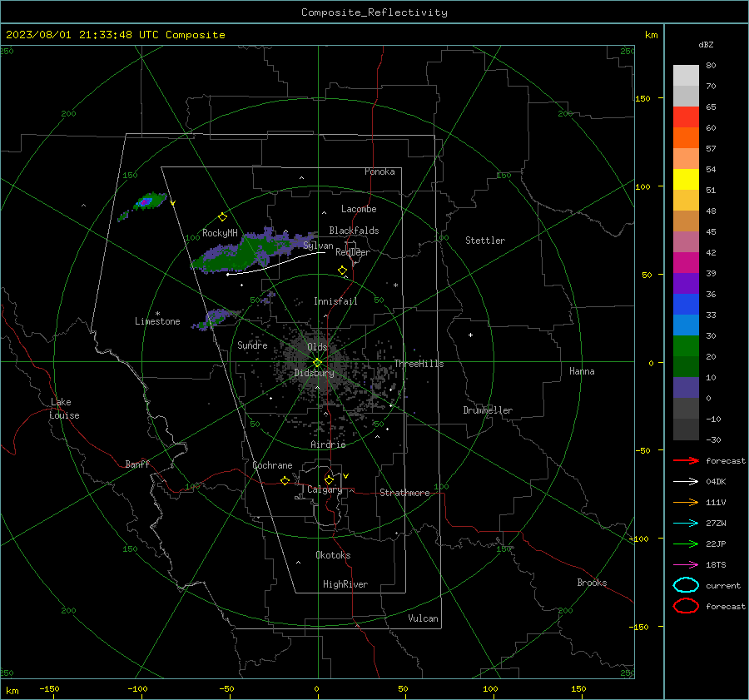Click the Calgary city label

(x=325, y=489)
